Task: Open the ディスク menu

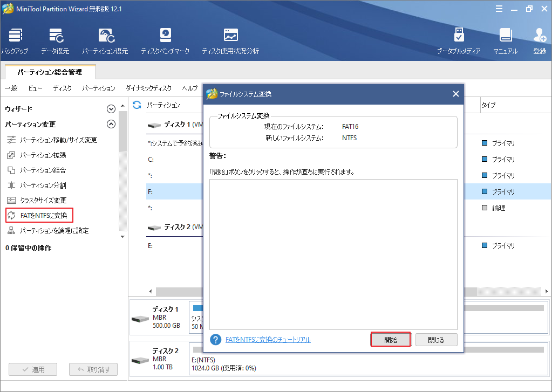Action: 62,88
